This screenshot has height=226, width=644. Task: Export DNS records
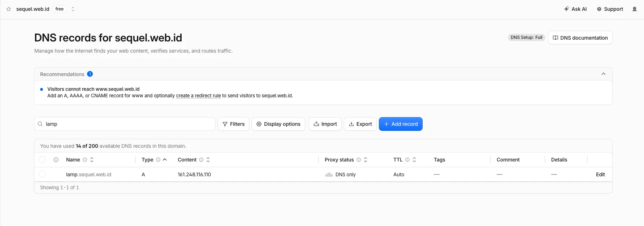click(x=360, y=124)
